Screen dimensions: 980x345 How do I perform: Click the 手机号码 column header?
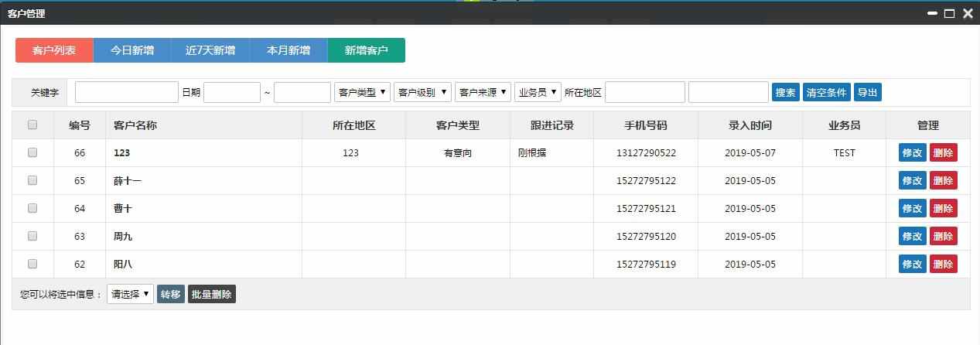point(646,125)
